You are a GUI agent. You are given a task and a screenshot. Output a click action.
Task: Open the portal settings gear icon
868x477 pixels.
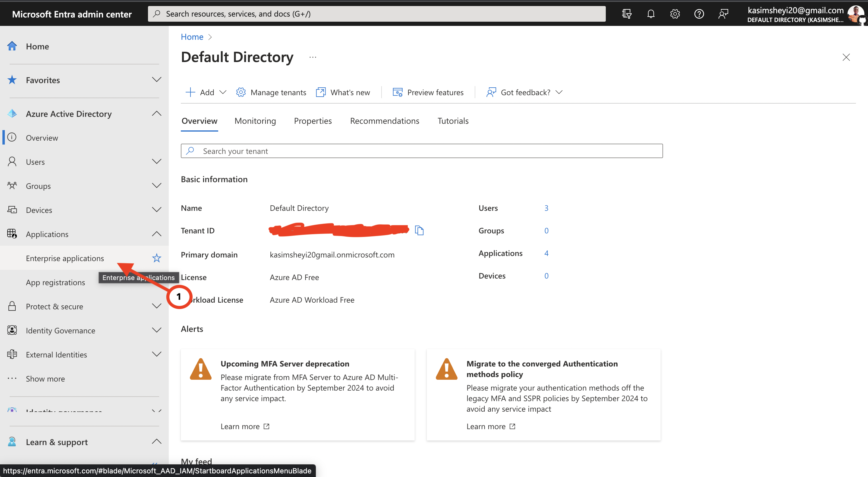coord(675,14)
